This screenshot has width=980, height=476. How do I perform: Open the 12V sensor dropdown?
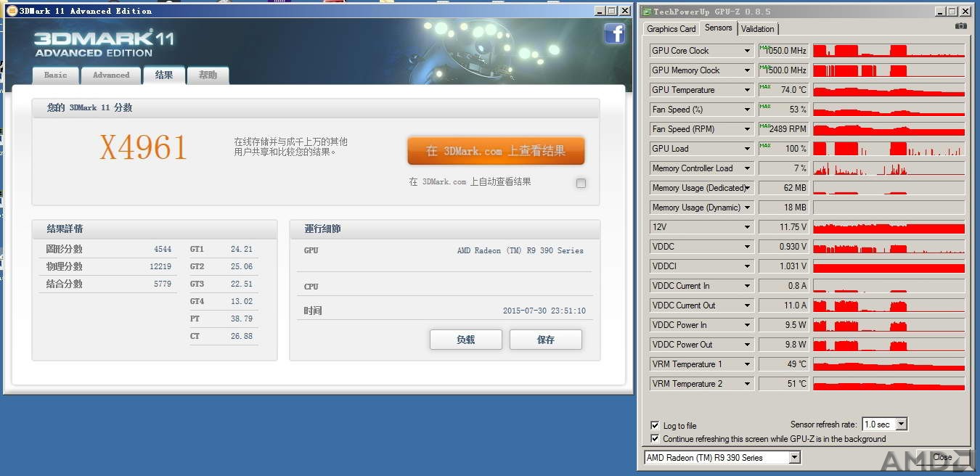coord(747,227)
